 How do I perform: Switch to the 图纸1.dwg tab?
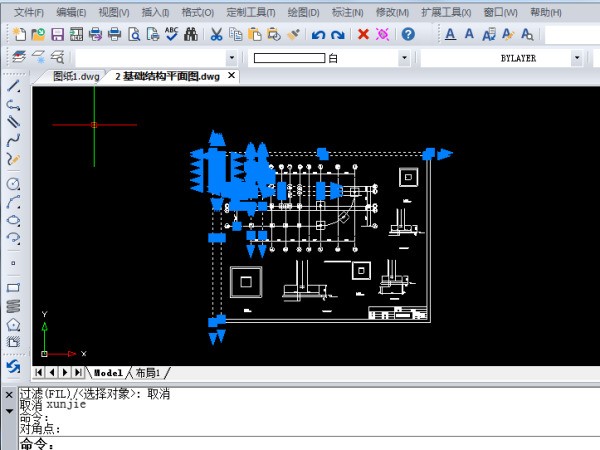(x=76, y=76)
